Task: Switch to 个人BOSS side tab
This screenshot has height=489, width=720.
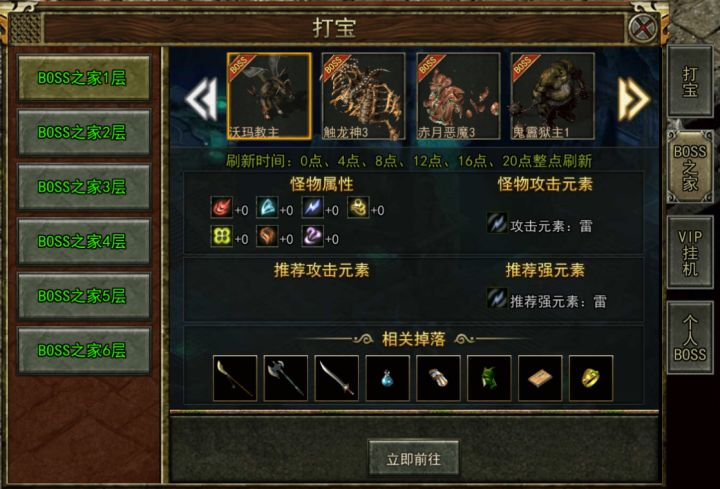Action: (690, 338)
